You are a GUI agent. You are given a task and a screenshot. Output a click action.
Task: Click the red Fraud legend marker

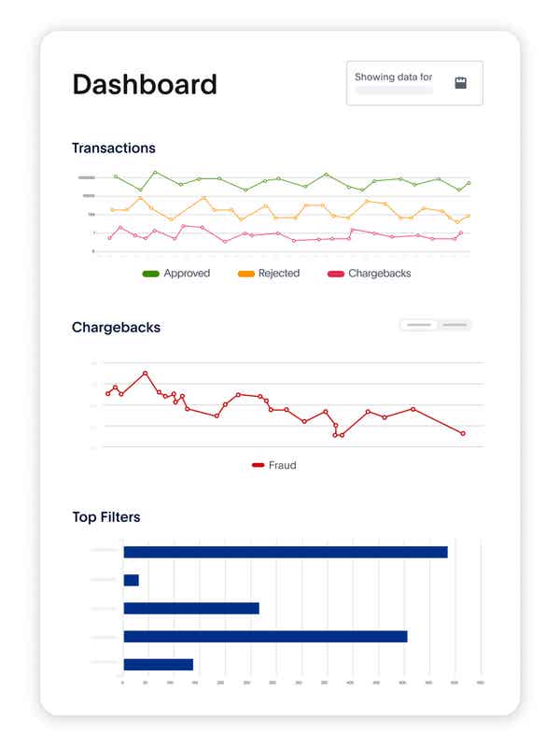pos(257,465)
